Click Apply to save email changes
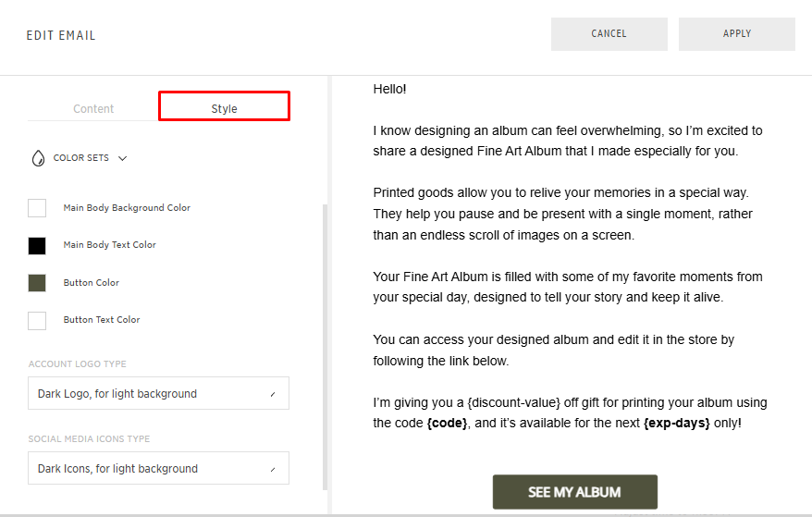This screenshot has height=517, width=812. pyautogui.click(x=736, y=34)
